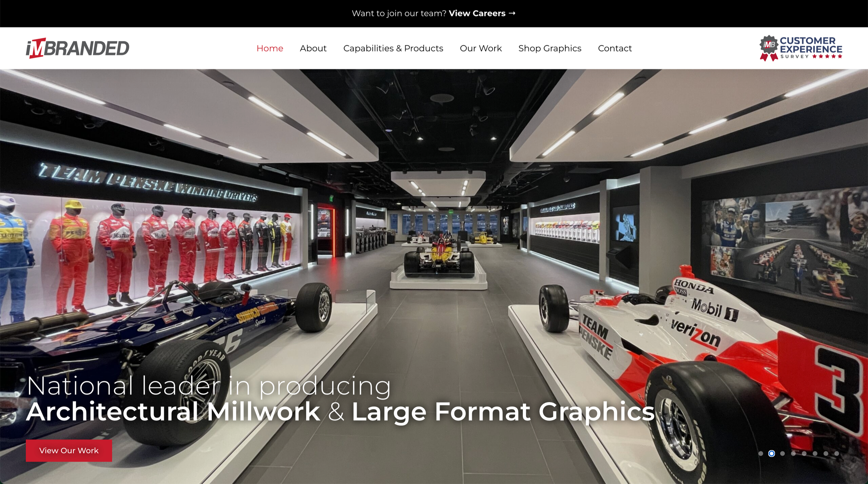Open Shop Graphics in navigation
Screen dimensions: 868x484
point(550,48)
